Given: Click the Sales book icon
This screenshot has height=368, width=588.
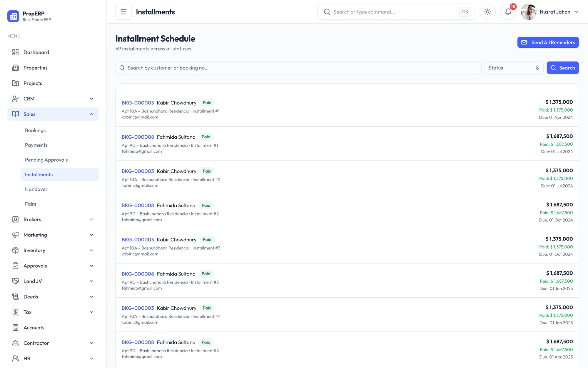Looking at the screenshot, I should [x=15, y=114].
